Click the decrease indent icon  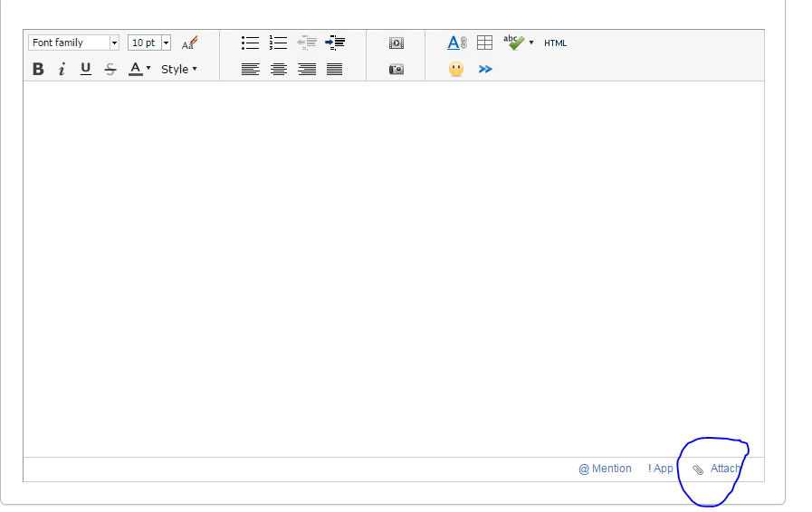[x=307, y=43]
